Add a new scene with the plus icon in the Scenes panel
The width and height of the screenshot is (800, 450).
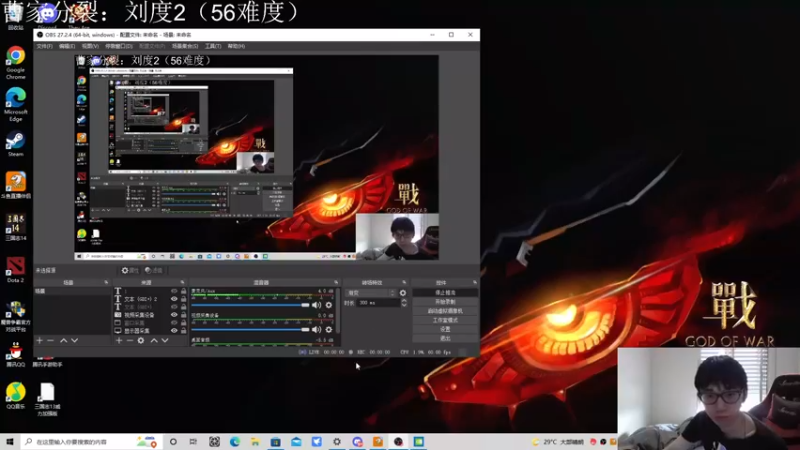click(39, 340)
